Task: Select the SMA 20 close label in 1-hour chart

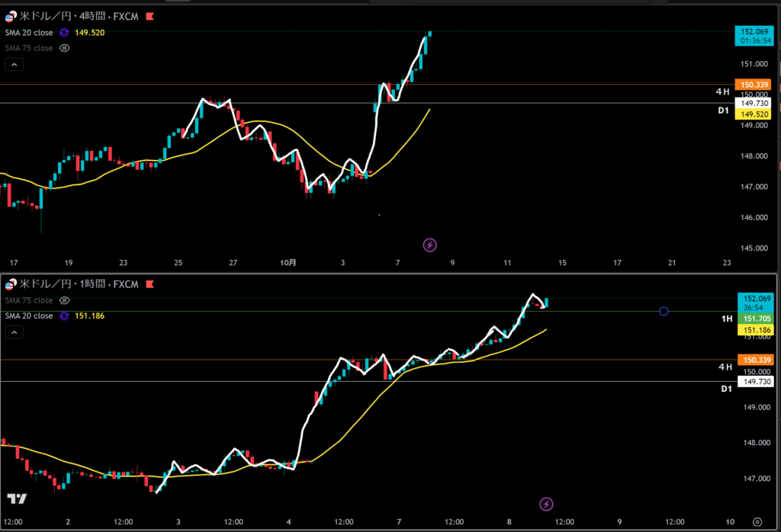Action: coord(28,316)
